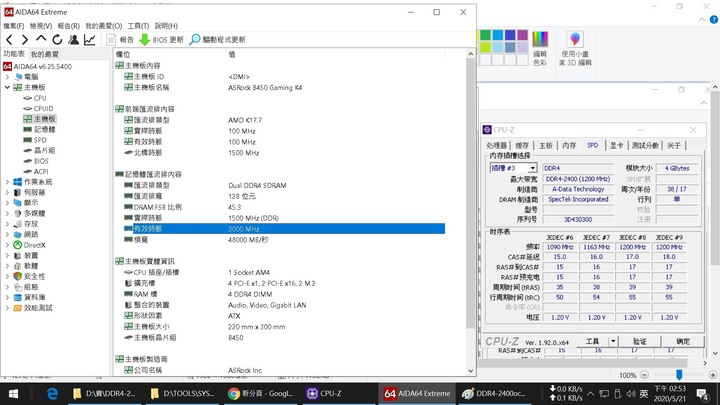Image resolution: width=720 pixels, height=405 pixels.
Task: Expand the 網路 tree node
Action: click(7, 234)
